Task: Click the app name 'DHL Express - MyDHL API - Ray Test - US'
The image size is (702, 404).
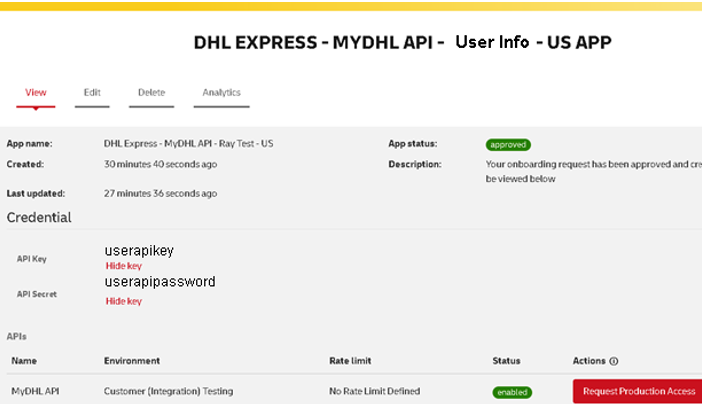Action: [x=188, y=144]
